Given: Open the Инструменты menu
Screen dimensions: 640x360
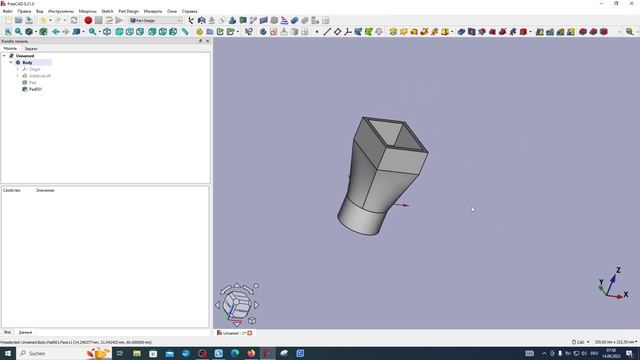Looking at the screenshot, I should [x=61, y=11].
